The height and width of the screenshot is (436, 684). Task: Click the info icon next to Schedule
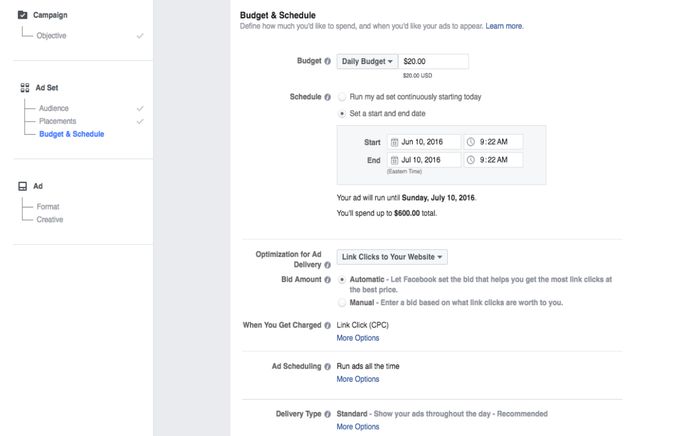click(x=328, y=97)
